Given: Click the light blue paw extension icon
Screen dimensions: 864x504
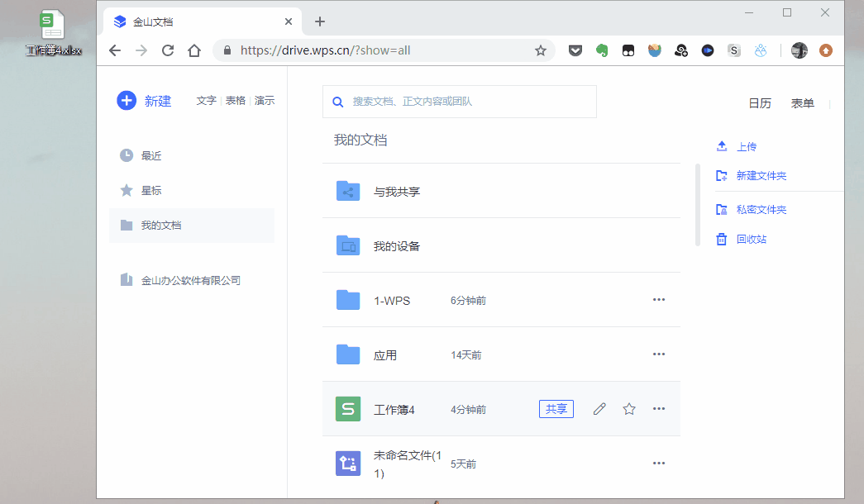Looking at the screenshot, I should (x=761, y=50).
